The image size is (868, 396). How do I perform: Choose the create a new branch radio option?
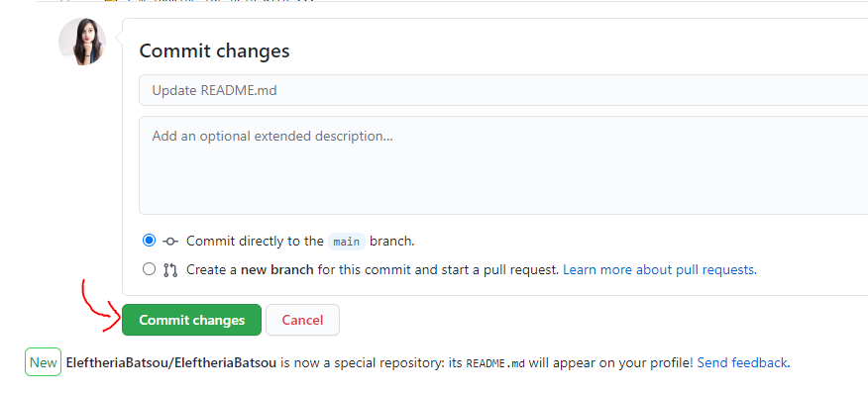pyautogui.click(x=150, y=268)
